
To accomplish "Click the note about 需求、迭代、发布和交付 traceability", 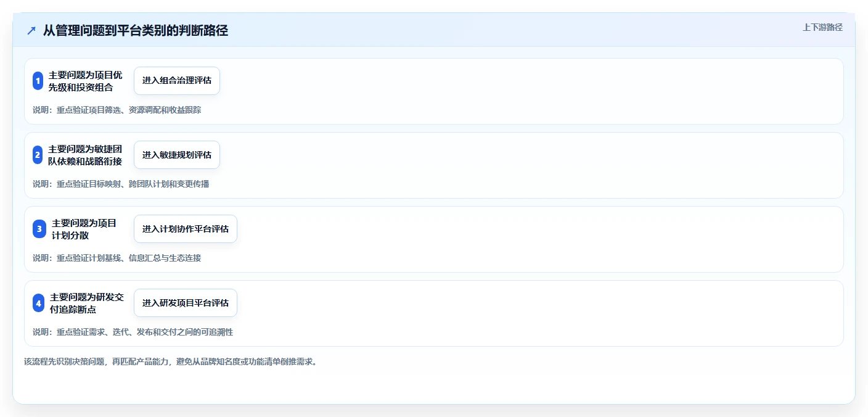I will 133,332.
